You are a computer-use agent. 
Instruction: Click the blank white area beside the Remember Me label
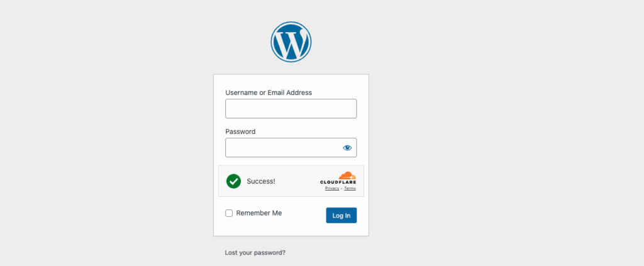click(304, 213)
